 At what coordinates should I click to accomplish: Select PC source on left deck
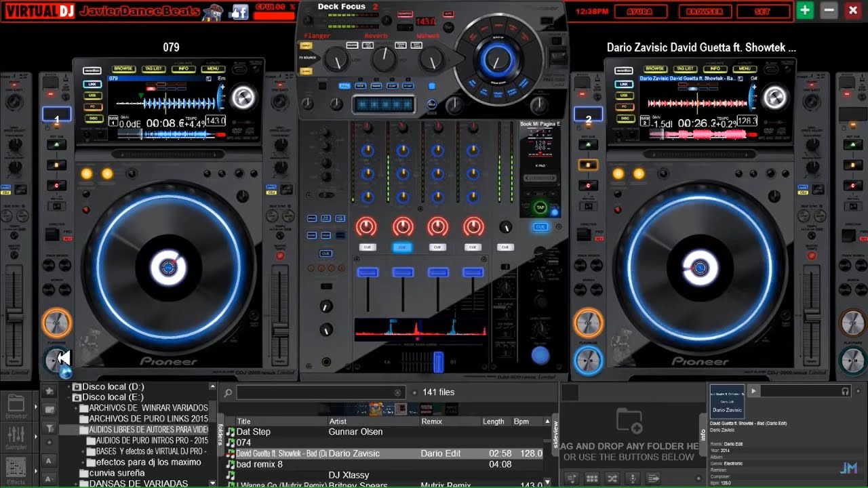click(x=92, y=107)
